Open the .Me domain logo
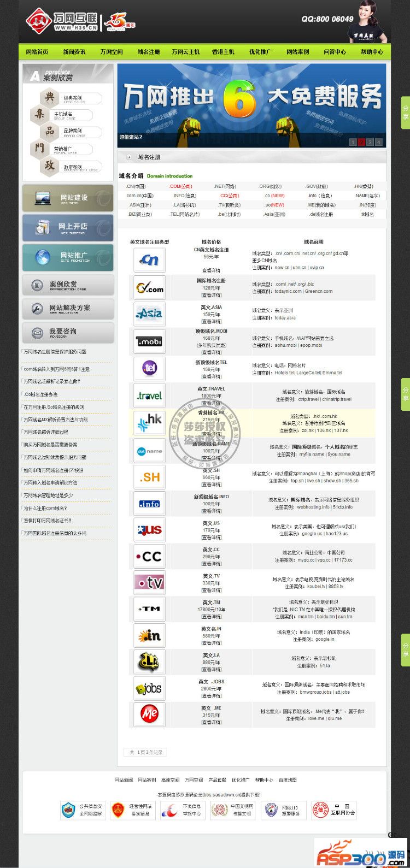The width and height of the screenshot is (410, 868). [149, 715]
